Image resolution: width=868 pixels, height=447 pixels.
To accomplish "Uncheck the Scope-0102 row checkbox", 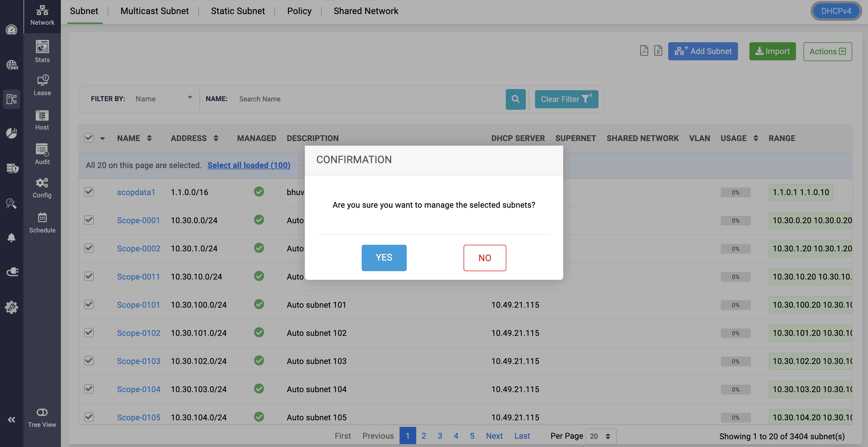I will (x=89, y=332).
